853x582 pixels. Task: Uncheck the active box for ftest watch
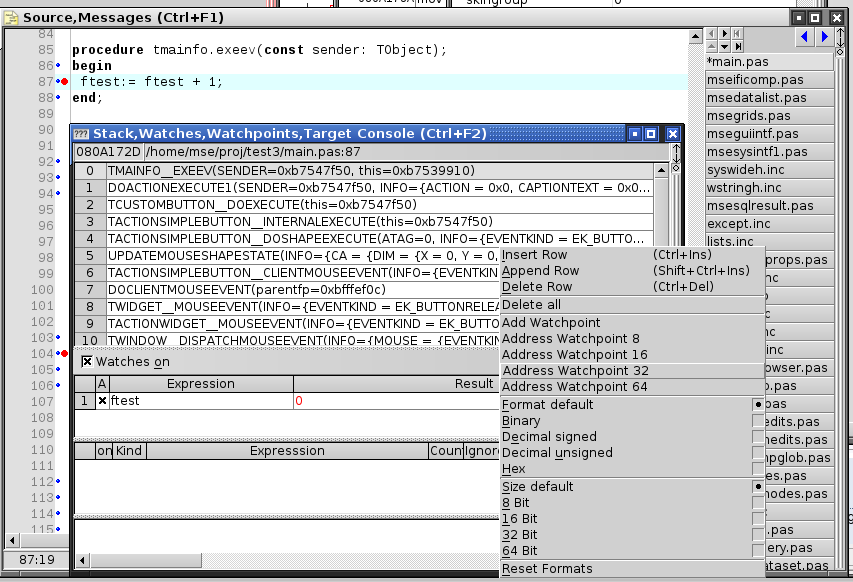102,401
